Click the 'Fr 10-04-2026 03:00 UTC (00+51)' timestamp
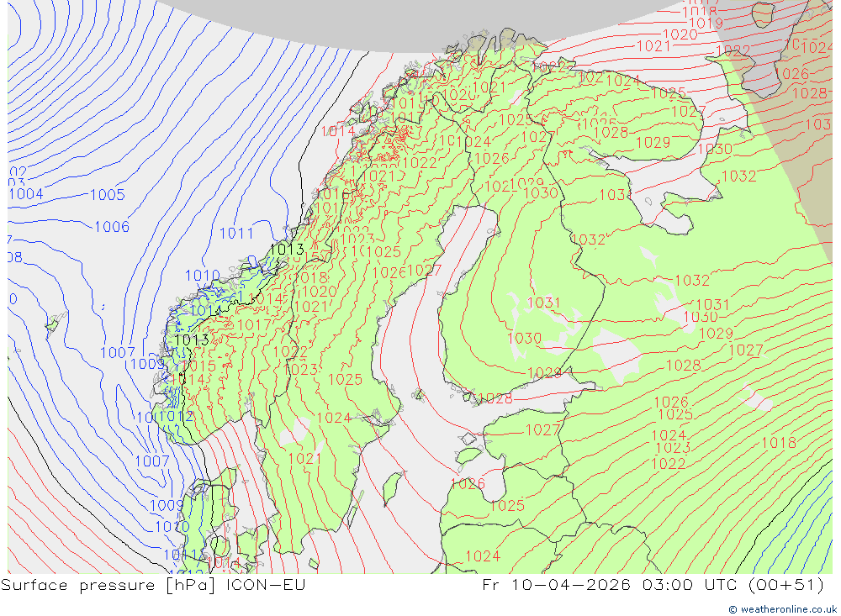841x616 pixels. 653,584
